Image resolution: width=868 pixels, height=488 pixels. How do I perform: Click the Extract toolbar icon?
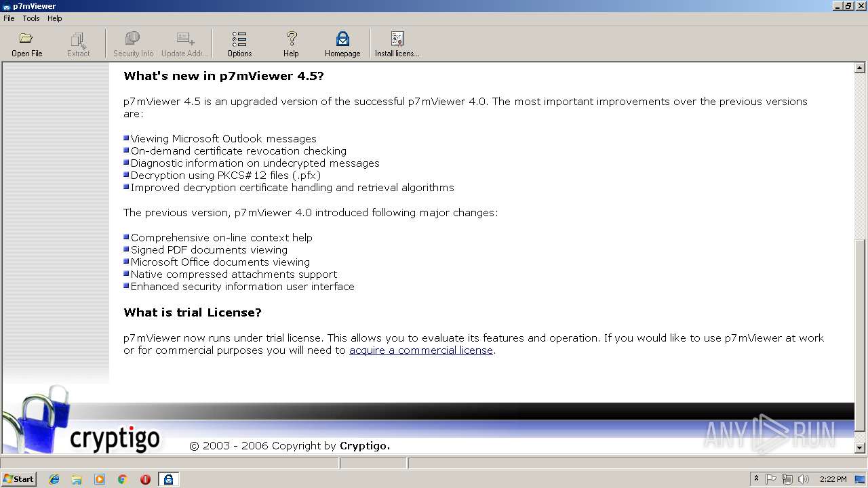(x=78, y=44)
